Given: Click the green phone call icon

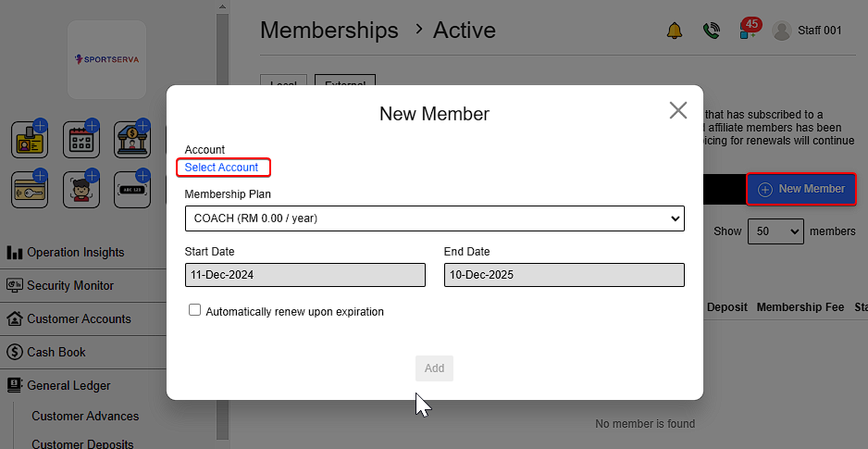Looking at the screenshot, I should tap(711, 31).
